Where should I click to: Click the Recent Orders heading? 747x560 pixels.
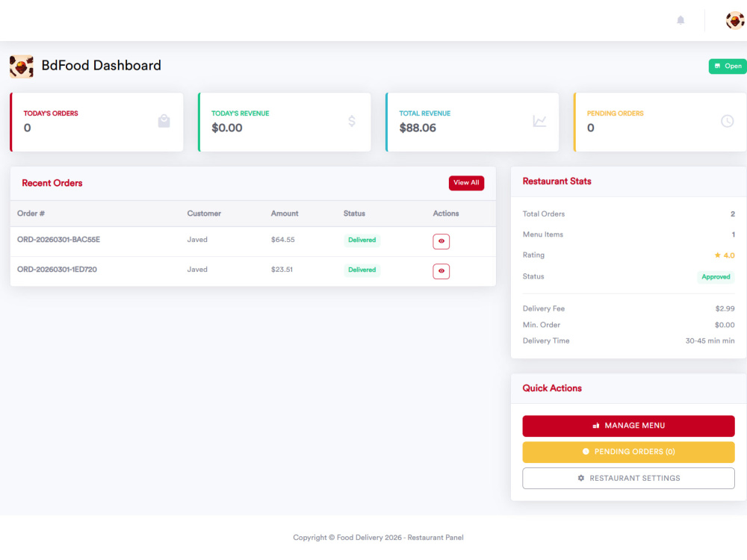coord(52,184)
